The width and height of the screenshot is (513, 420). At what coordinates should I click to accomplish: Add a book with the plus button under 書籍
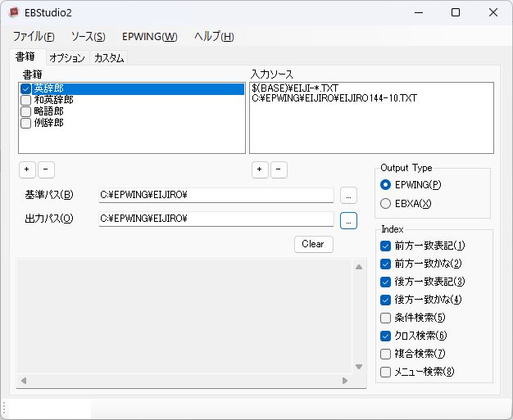click(x=27, y=169)
